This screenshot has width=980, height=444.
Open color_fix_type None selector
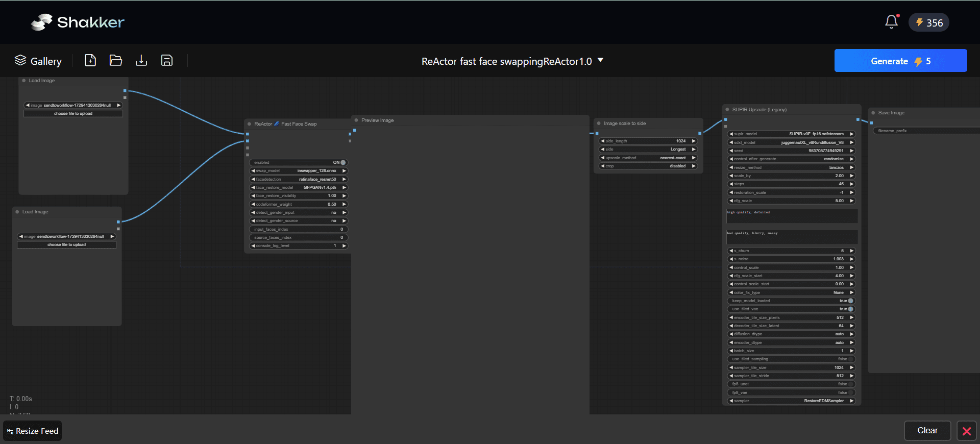pyautogui.click(x=792, y=292)
